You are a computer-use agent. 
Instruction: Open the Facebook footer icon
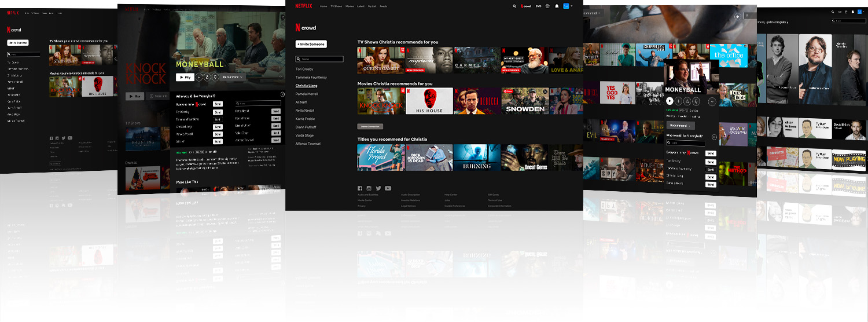(360, 188)
